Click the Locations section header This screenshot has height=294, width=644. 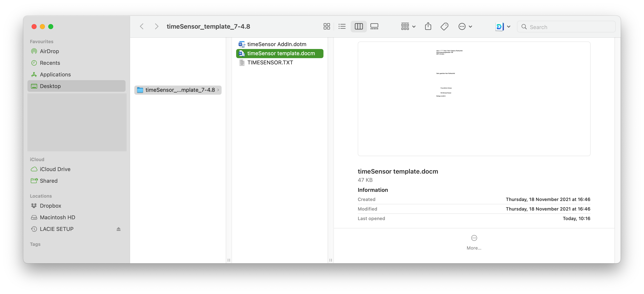[x=41, y=196]
